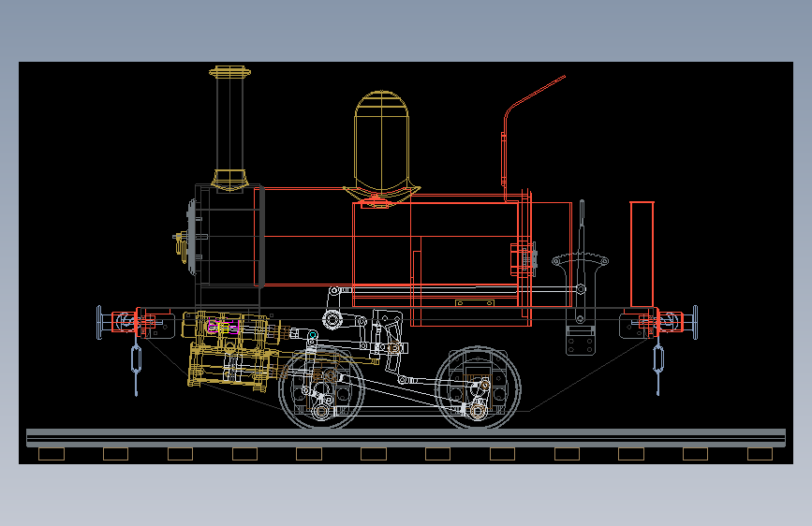Select the magenta valve part in cylinder

click(223, 328)
